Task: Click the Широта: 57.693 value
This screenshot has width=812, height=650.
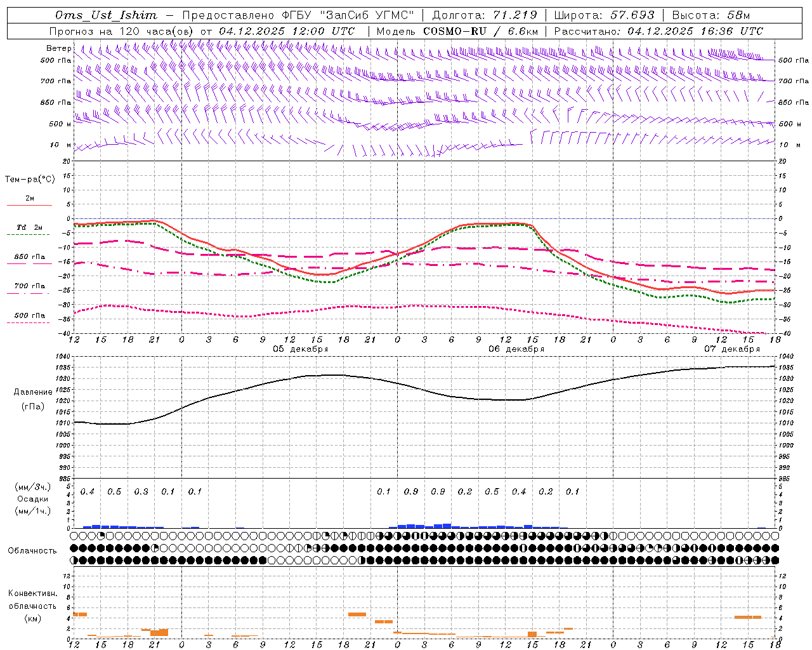Action: (x=604, y=15)
